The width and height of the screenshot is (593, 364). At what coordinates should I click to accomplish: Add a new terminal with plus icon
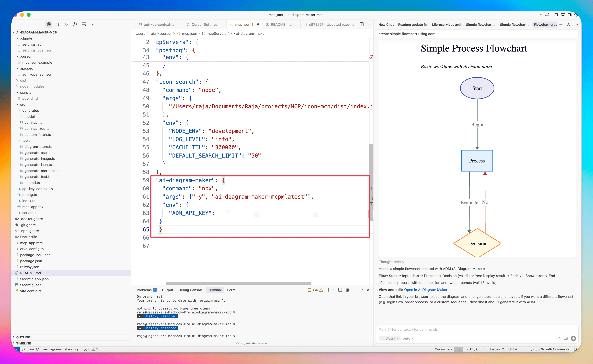click(328, 290)
